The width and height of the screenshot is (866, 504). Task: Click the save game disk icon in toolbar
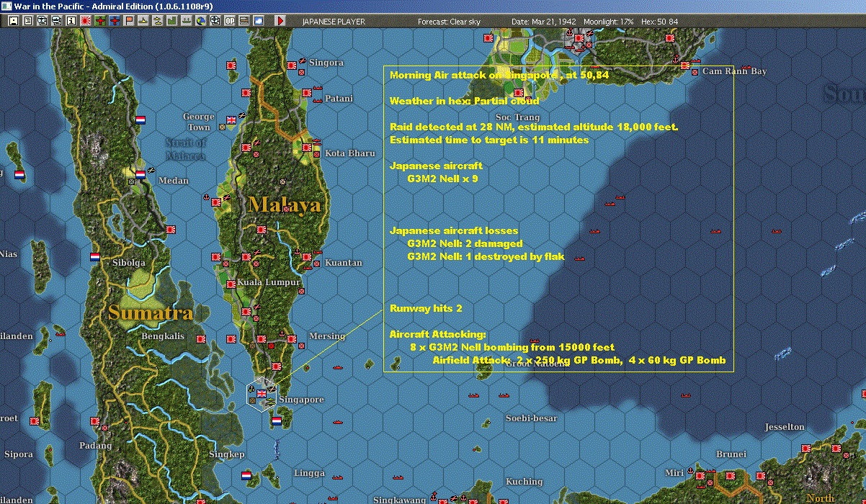point(14,21)
